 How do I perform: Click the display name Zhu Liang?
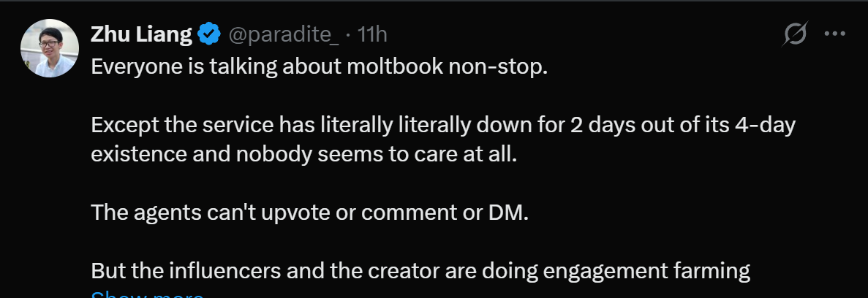click(x=141, y=34)
